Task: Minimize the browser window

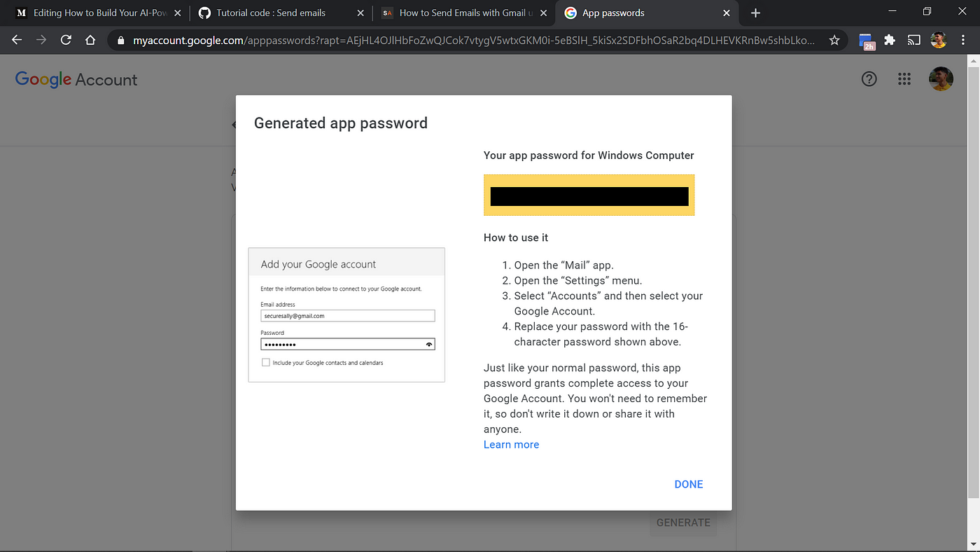Action: [892, 11]
